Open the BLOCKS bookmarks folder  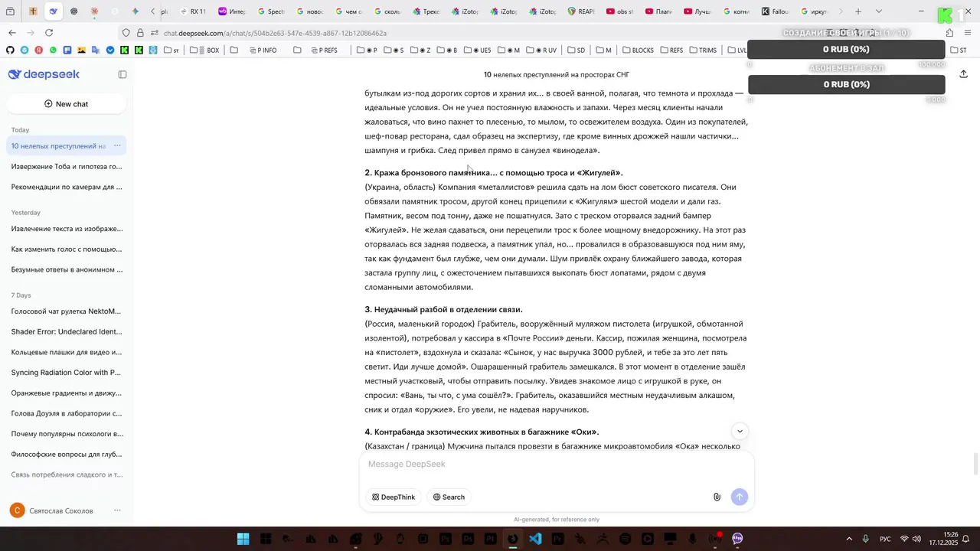[x=637, y=50]
